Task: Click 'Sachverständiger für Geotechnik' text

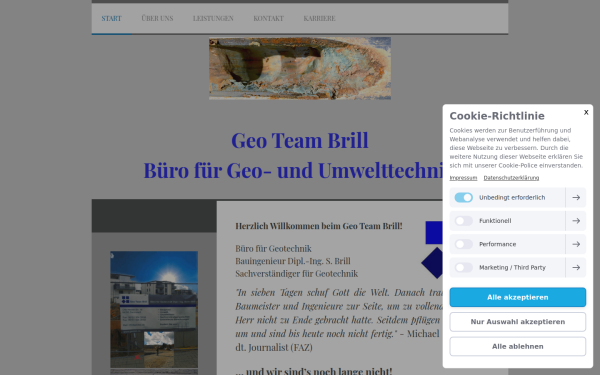Action: 297,274
